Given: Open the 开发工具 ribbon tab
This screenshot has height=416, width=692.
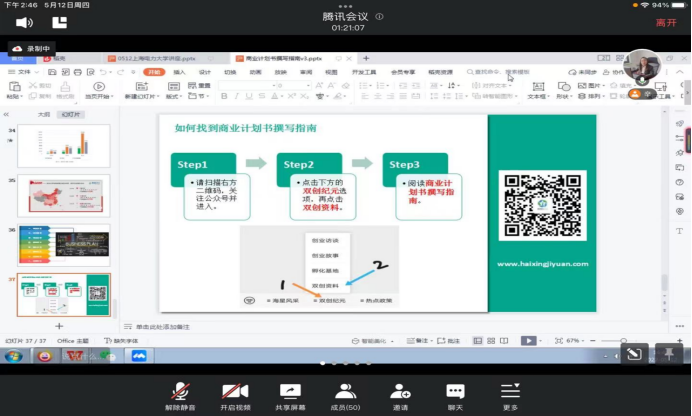Looking at the screenshot, I should coord(364,72).
